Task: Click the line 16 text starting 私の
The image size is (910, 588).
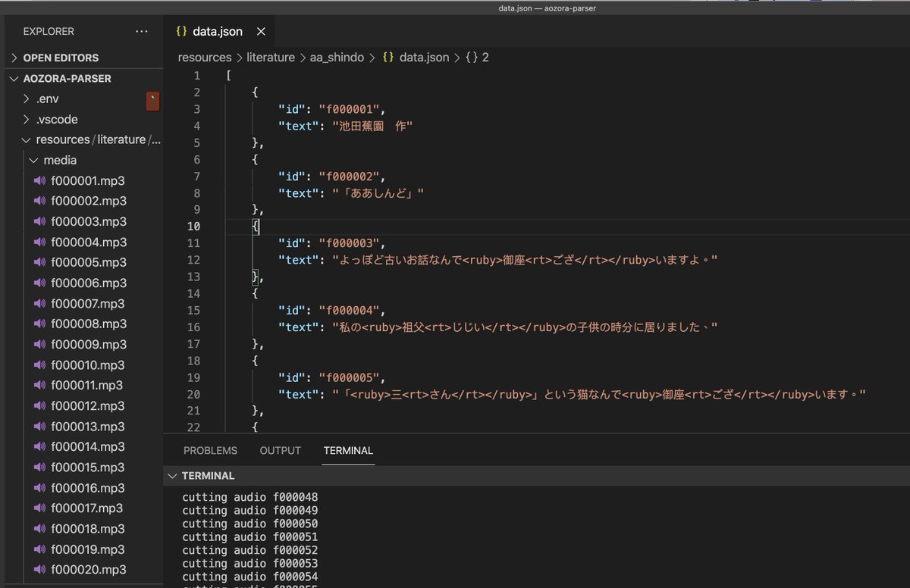Action: (x=525, y=327)
